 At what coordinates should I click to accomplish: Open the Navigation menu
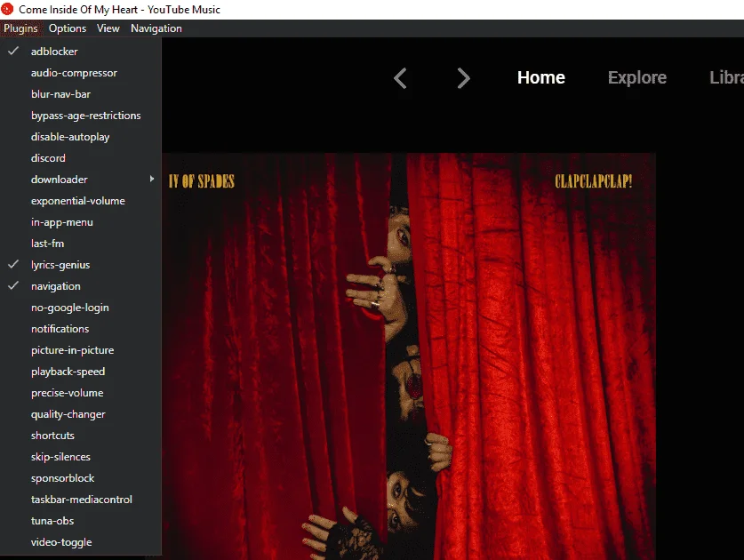coord(156,28)
